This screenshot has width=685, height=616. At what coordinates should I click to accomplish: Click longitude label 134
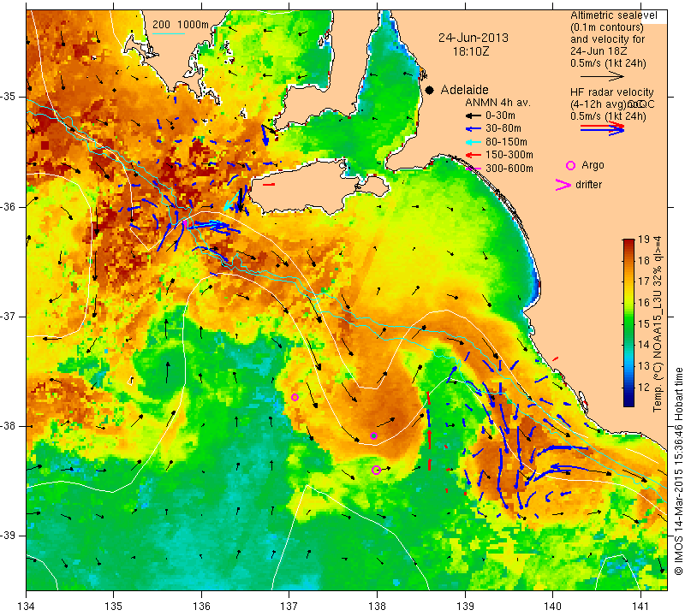tap(27, 606)
